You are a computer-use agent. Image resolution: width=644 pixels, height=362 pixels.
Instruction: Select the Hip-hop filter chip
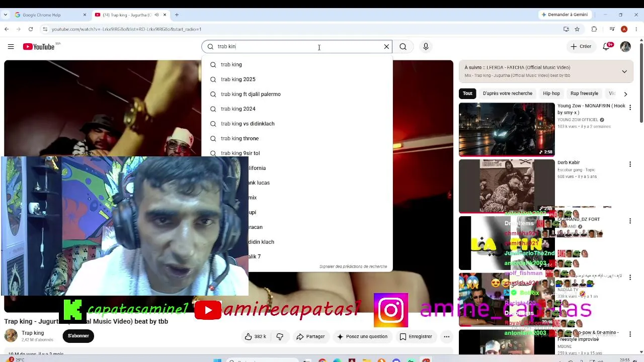pyautogui.click(x=551, y=94)
